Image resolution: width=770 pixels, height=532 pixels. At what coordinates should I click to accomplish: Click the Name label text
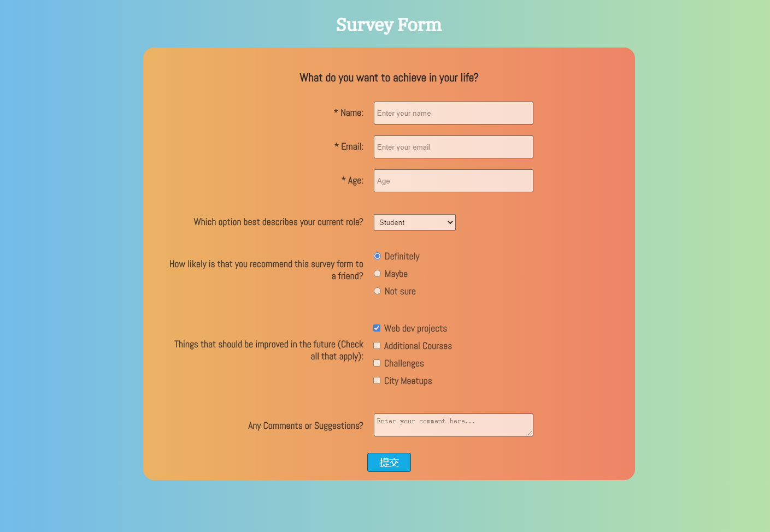(349, 113)
